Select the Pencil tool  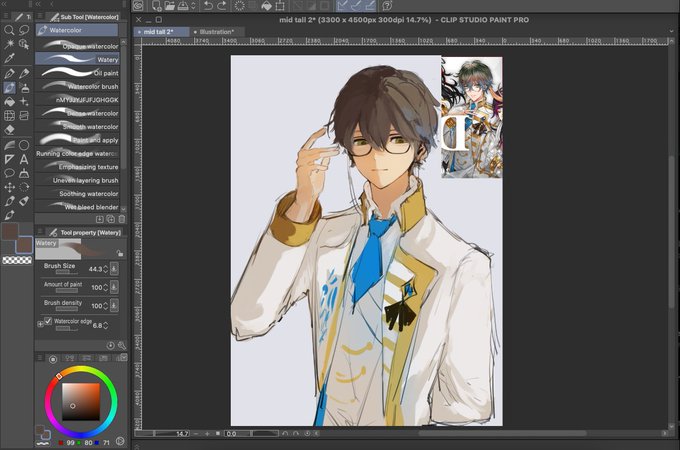tap(24, 73)
